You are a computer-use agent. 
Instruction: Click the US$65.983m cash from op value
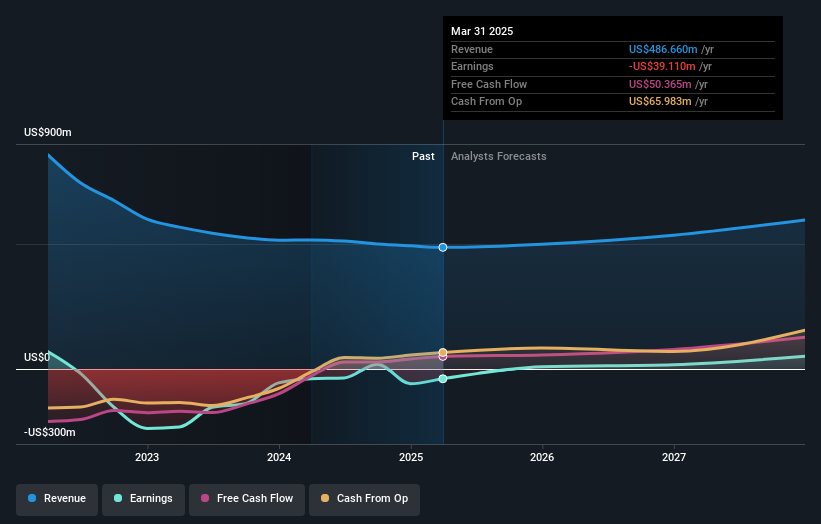(x=660, y=102)
